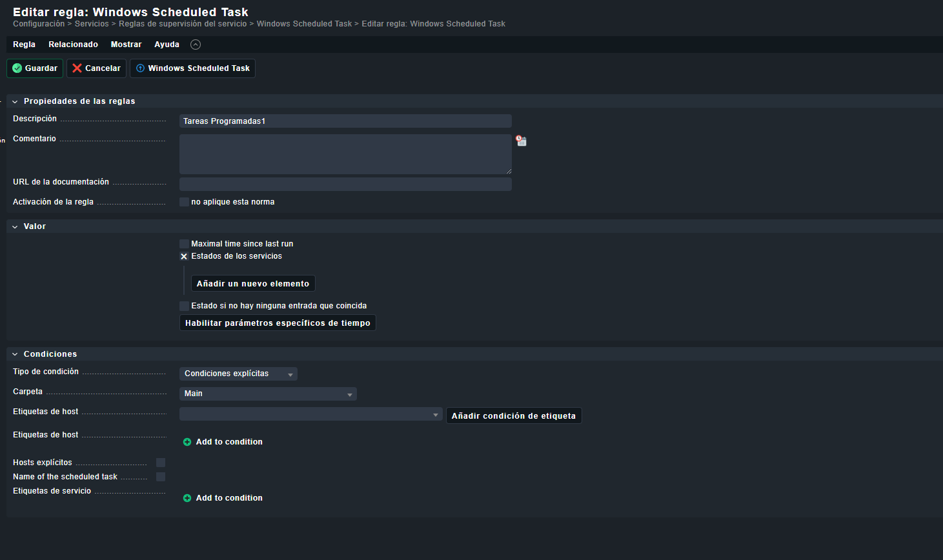Screen dimensions: 943x560
Task: Open the Relacionado menu
Action: pos(73,44)
